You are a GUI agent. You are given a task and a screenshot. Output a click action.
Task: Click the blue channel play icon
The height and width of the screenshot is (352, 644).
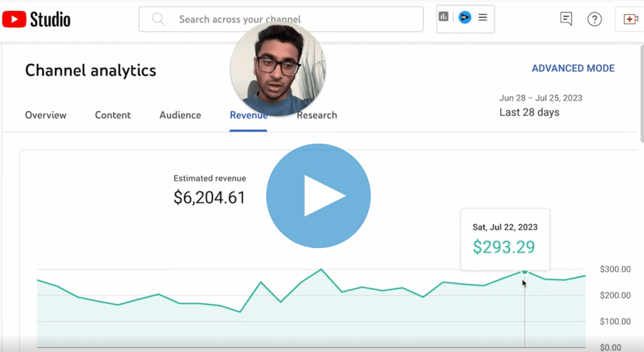point(465,18)
